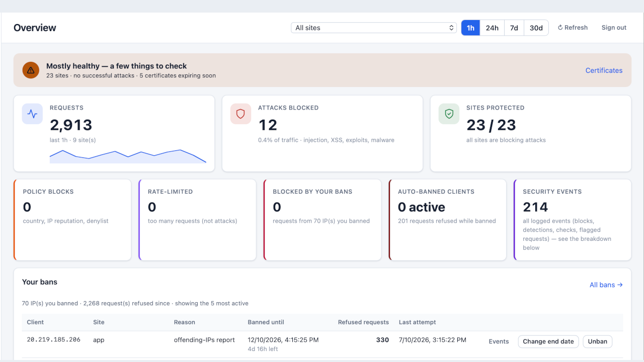Click the Reason column header
Image resolution: width=644 pixels, height=362 pixels.
tap(184, 322)
